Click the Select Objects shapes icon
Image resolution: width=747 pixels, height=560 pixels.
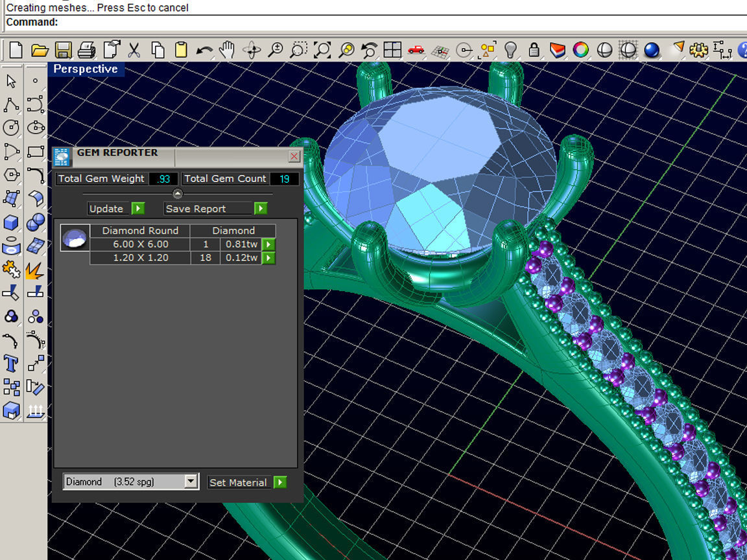point(488,49)
